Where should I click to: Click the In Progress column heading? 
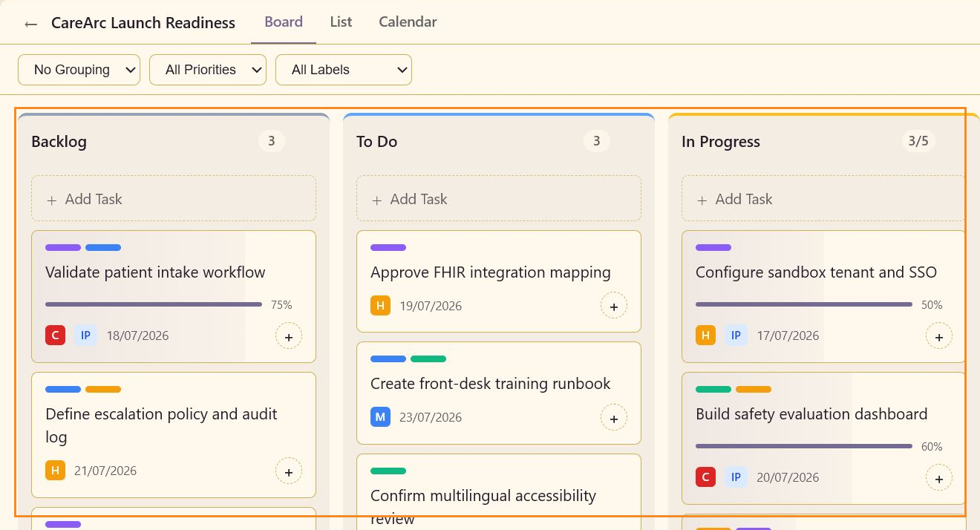tap(721, 142)
